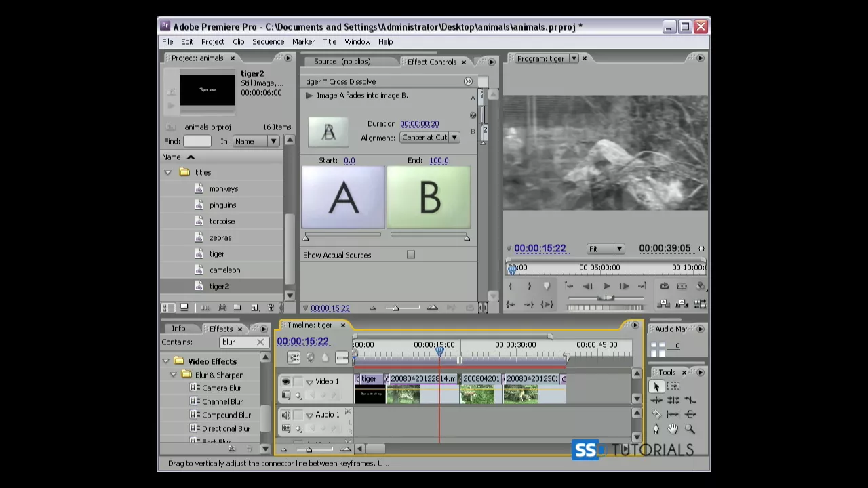Click the Start value 0.0
The width and height of the screenshot is (868, 488).
(x=349, y=161)
